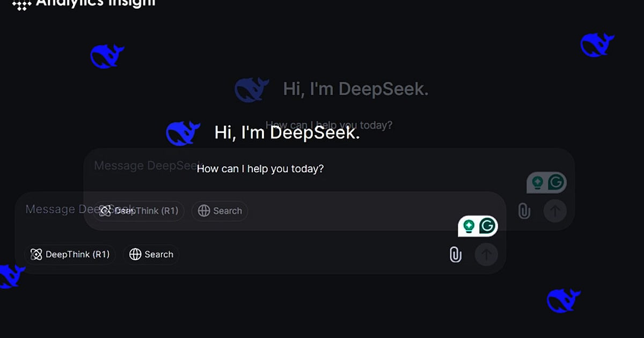Click the Analytics Insight logo icon
This screenshot has width=644, height=338.
tap(20, 6)
